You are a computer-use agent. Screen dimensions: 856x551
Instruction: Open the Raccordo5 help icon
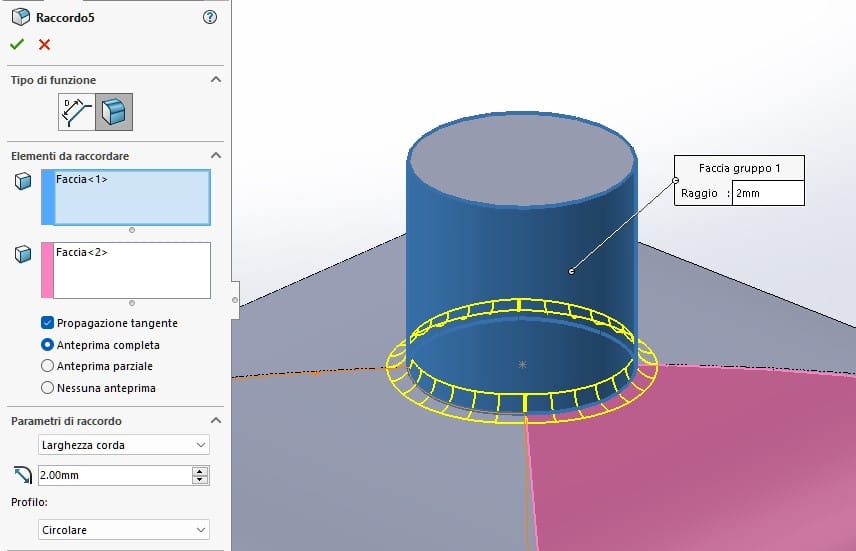pyautogui.click(x=210, y=17)
